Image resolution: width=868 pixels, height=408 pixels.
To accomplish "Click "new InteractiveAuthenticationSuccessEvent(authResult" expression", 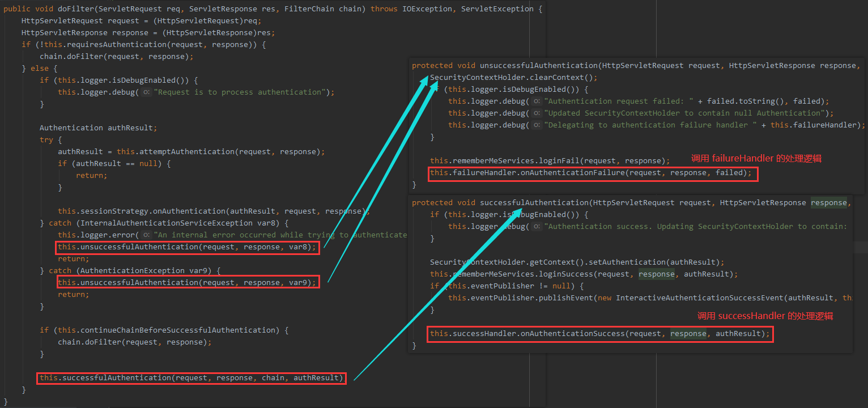I will tap(716, 298).
